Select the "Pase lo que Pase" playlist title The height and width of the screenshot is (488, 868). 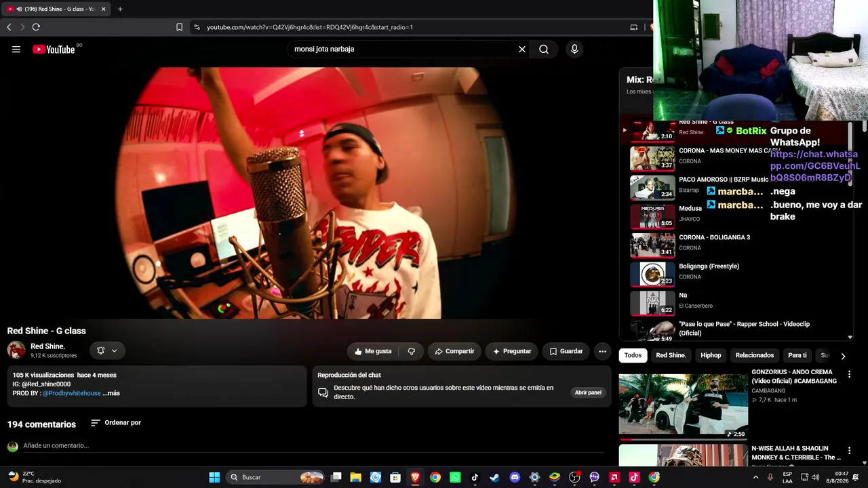[x=744, y=329]
